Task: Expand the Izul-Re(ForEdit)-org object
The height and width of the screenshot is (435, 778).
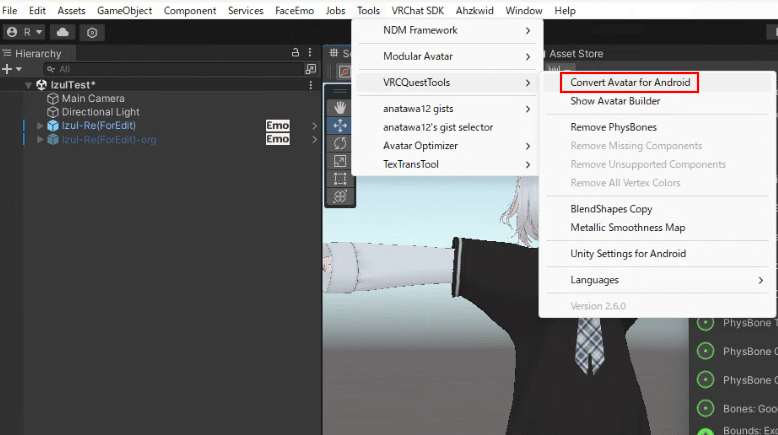Action: [40, 140]
